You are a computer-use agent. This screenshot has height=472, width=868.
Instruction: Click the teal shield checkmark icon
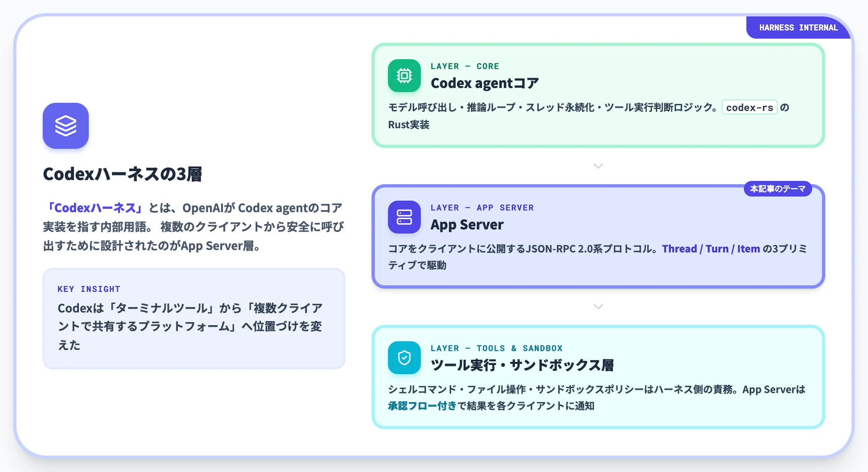pyautogui.click(x=404, y=358)
